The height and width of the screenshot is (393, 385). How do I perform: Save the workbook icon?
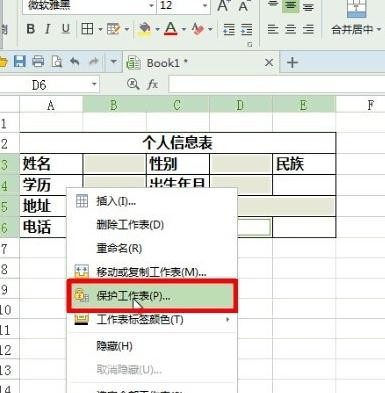coord(20,62)
